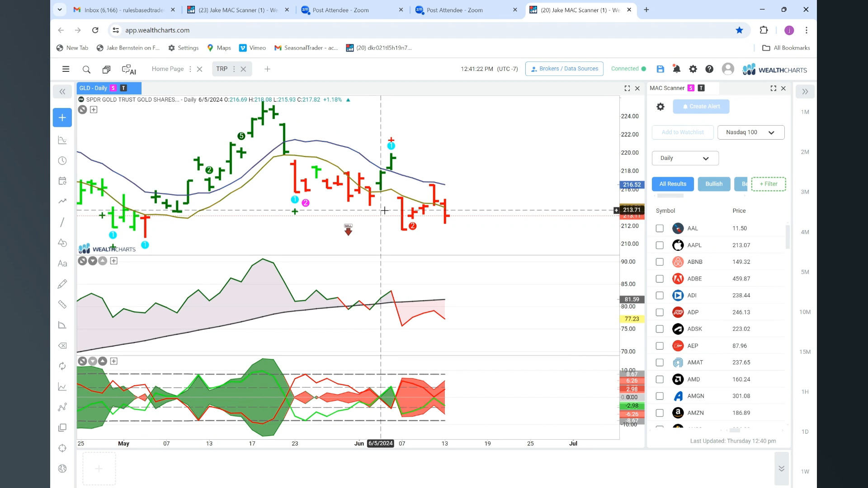The height and width of the screenshot is (488, 868).
Task: Check the AAPL row checkbox
Action: click(x=660, y=245)
